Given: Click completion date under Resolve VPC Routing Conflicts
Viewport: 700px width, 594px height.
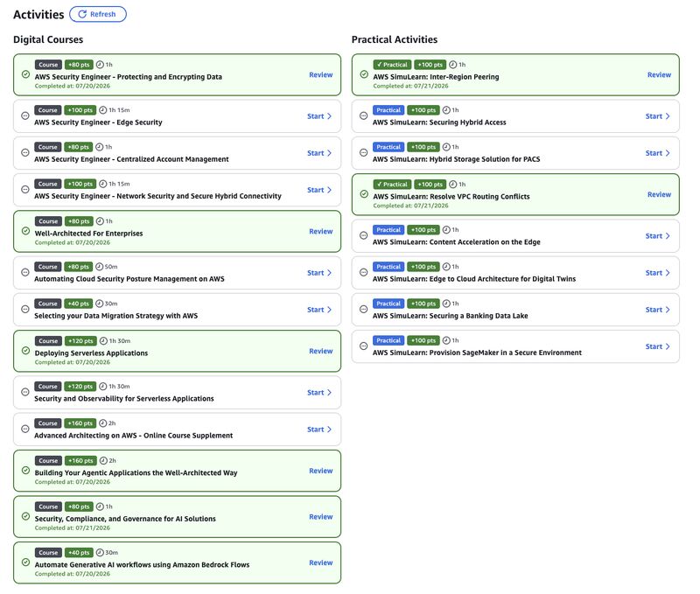Looking at the screenshot, I should (410, 206).
